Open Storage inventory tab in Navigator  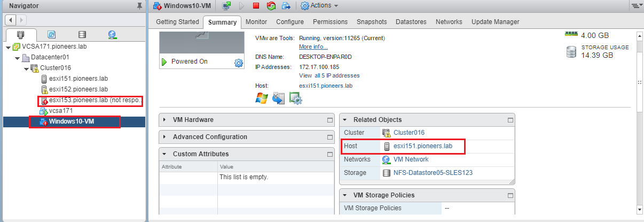pyautogui.click(x=82, y=35)
